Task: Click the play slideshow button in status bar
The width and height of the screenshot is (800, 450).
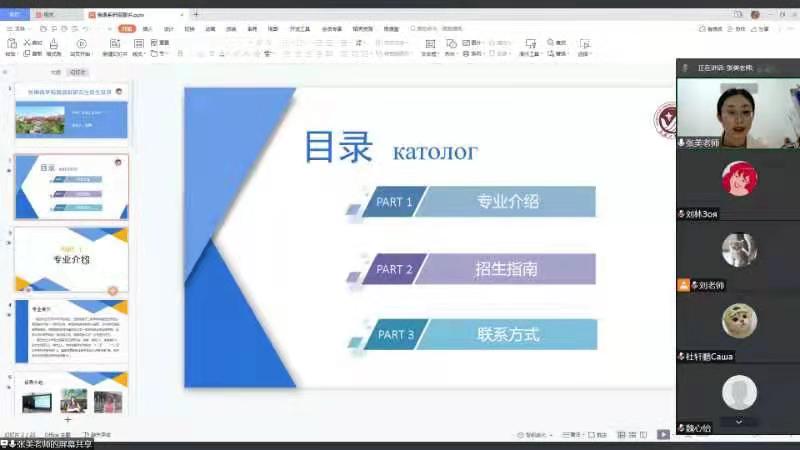Action: pos(663,435)
